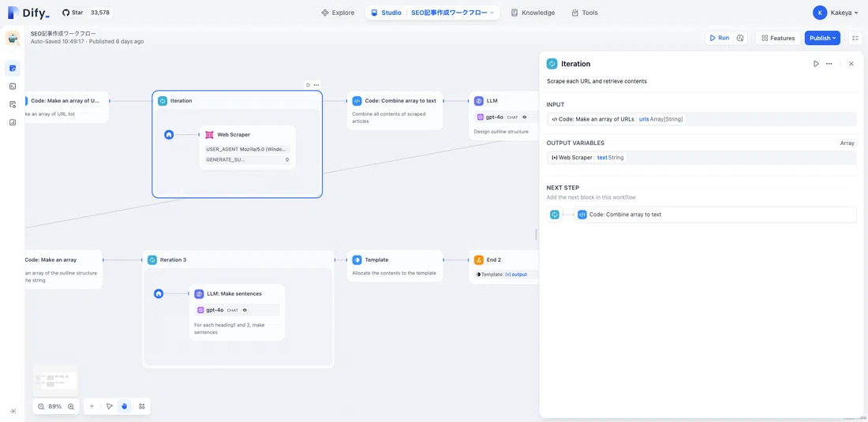Open run history clock icon
The image size is (868, 422).
(739, 38)
